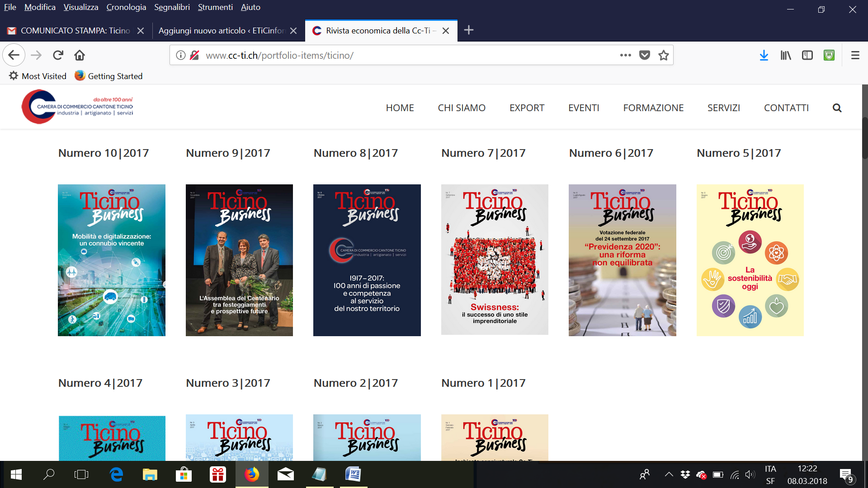868x488 pixels.
Task: Open File Explorer from taskbar
Action: [x=150, y=474]
